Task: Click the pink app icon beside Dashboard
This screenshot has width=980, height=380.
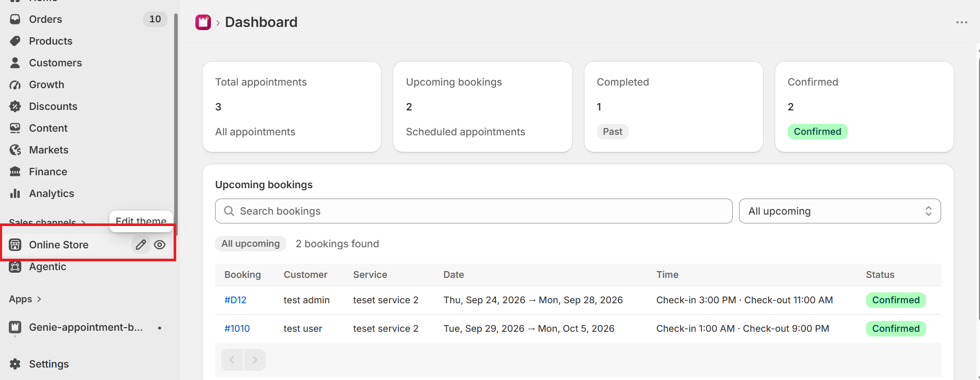Action: [203, 22]
